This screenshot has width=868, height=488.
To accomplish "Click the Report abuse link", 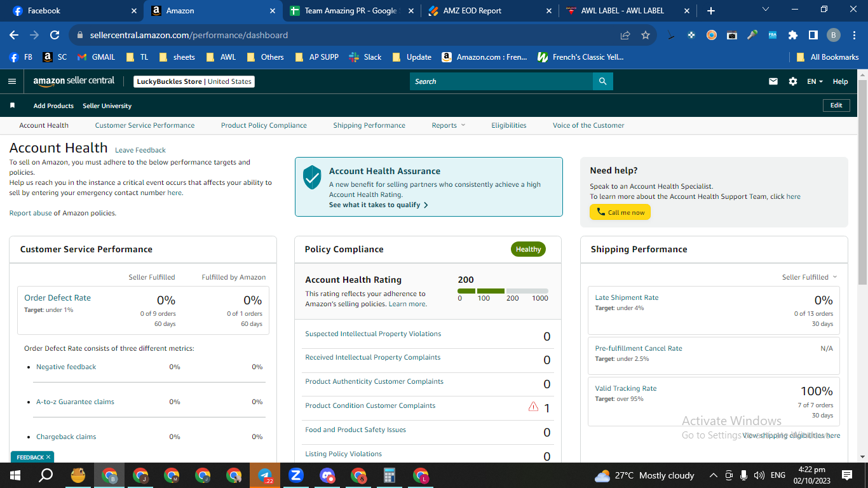I will [31, 213].
